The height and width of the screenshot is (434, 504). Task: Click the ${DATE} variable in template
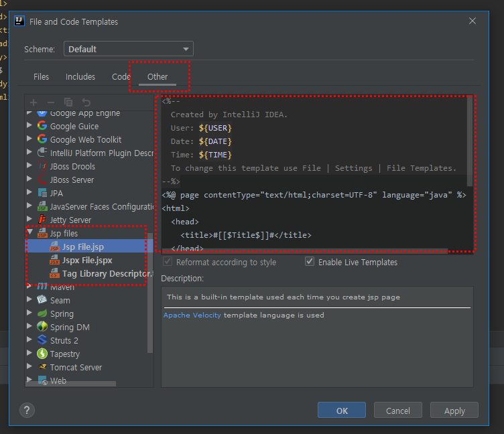(x=215, y=141)
